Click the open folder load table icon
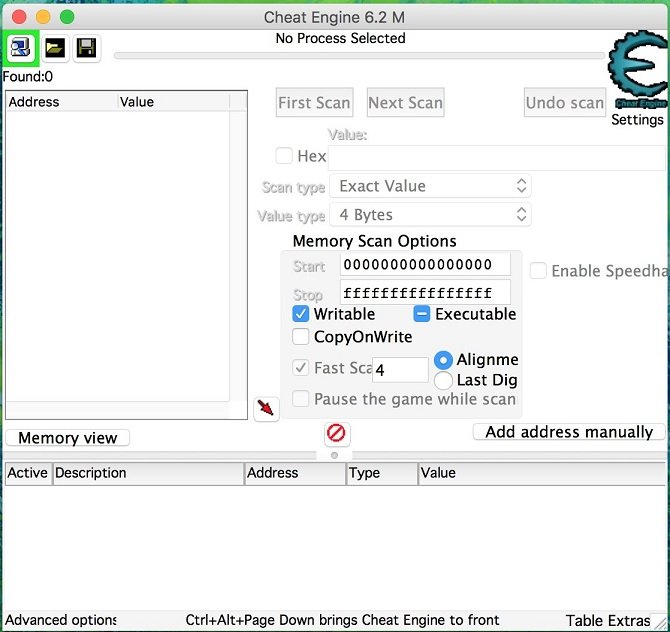 pos(54,47)
